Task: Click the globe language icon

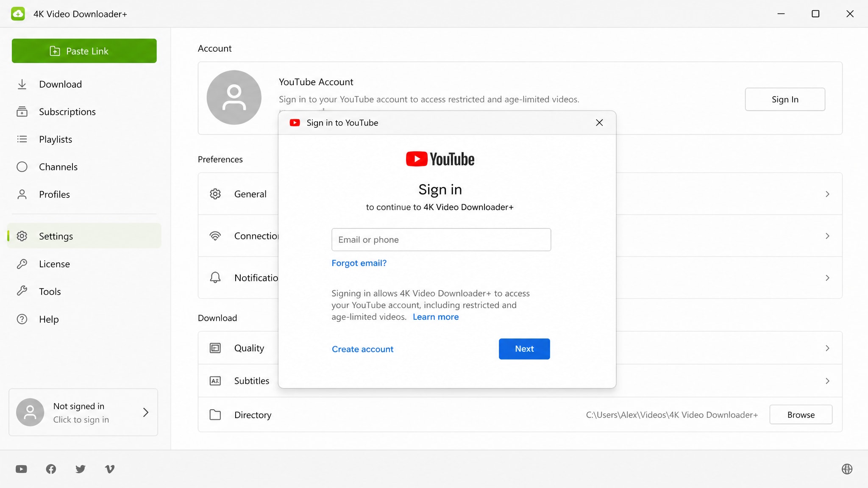Action: 847,469
